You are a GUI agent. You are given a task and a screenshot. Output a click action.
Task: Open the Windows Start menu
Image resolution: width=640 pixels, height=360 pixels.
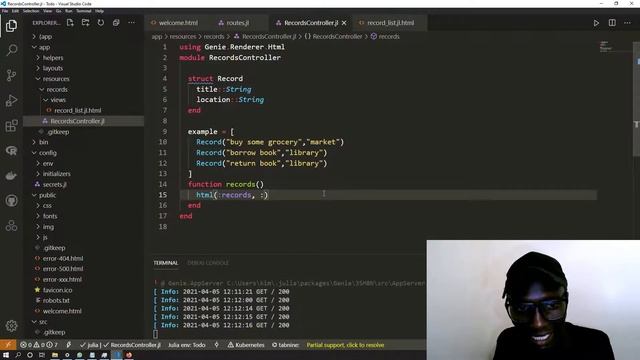pos(6,355)
